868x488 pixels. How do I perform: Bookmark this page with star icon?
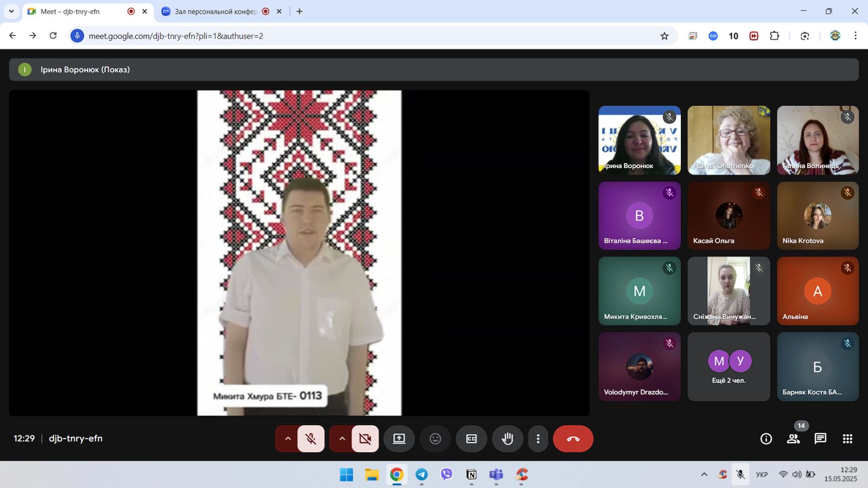click(665, 36)
